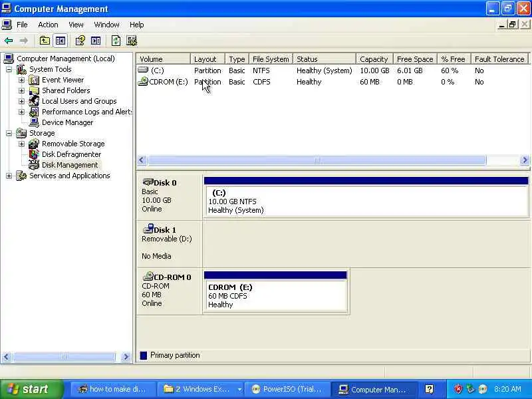The width and height of the screenshot is (532, 399).
Task: Click the Event Viewer icon in tree
Action: 34,80
